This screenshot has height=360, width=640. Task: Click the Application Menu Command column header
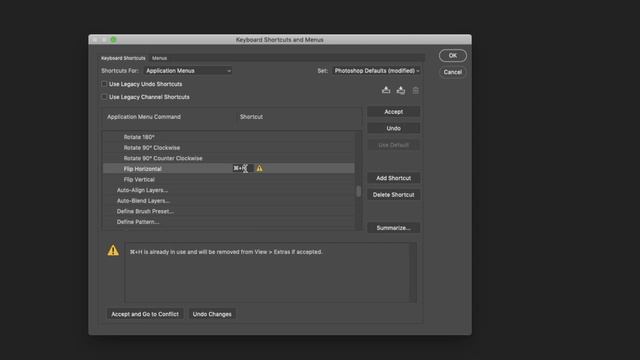point(144,117)
